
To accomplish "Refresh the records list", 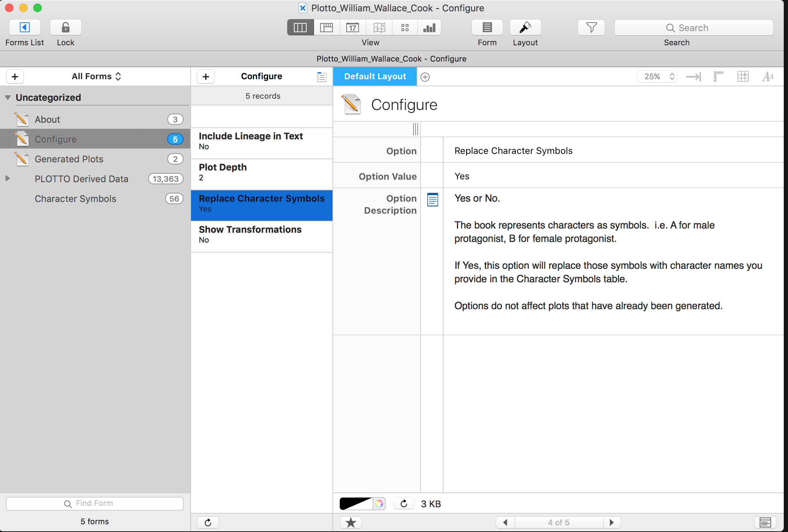I will pyautogui.click(x=208, y=522).
